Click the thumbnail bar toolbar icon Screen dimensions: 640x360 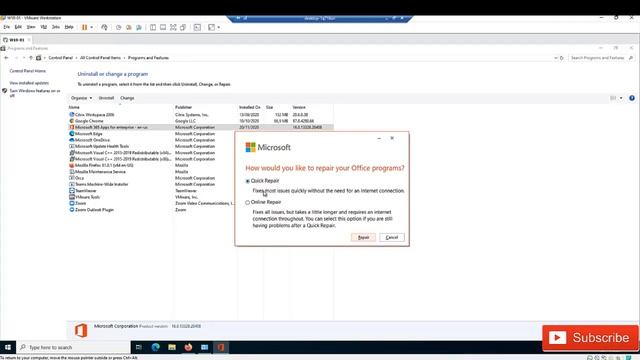coord(163,27)
